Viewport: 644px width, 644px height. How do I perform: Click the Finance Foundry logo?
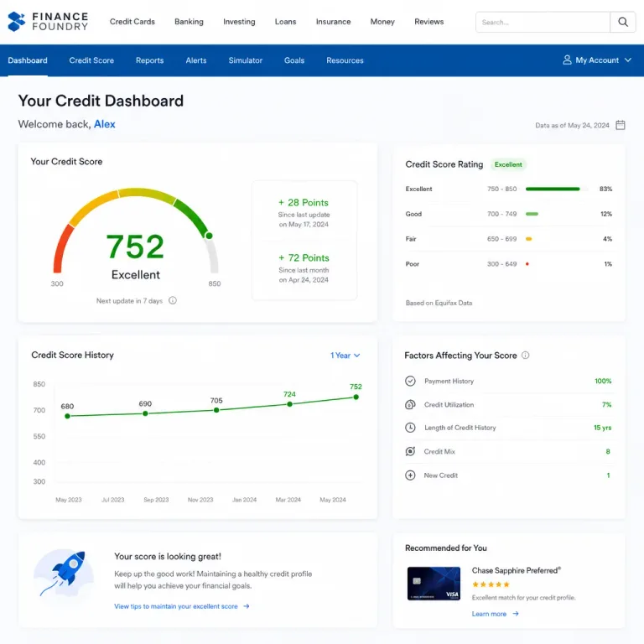(48, 21)
